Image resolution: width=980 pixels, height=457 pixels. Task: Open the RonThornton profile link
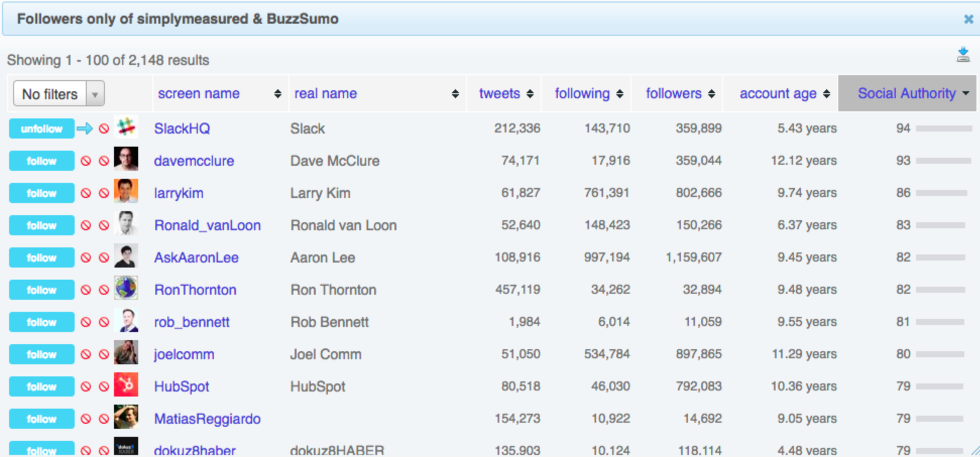tap(195, 290)
